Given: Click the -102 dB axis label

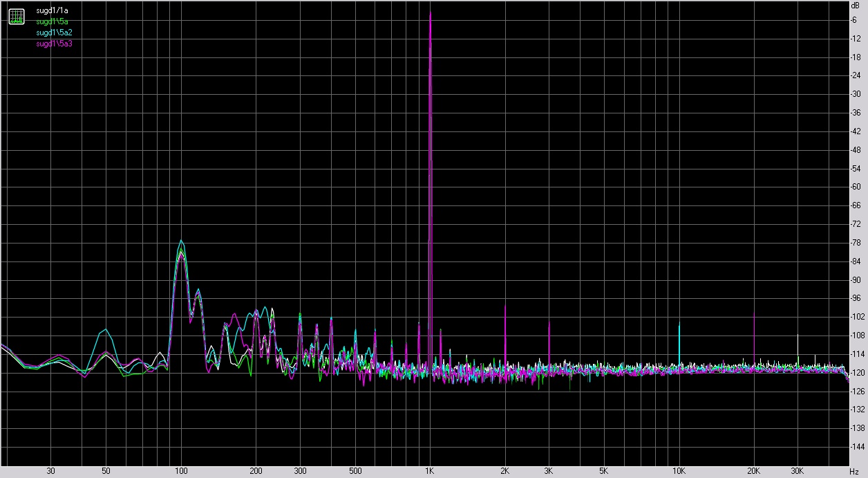Looking at the screenshot, I should coord(858,318).
